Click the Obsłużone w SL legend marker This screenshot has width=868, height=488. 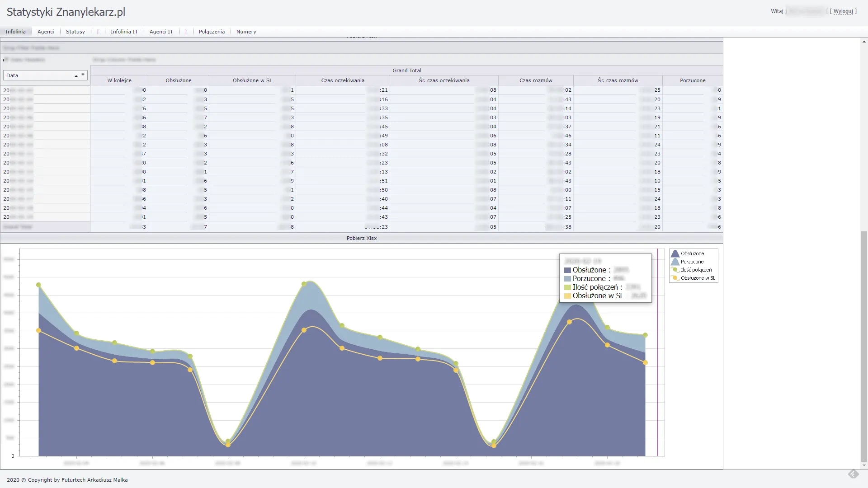click(x=675, y=278)
